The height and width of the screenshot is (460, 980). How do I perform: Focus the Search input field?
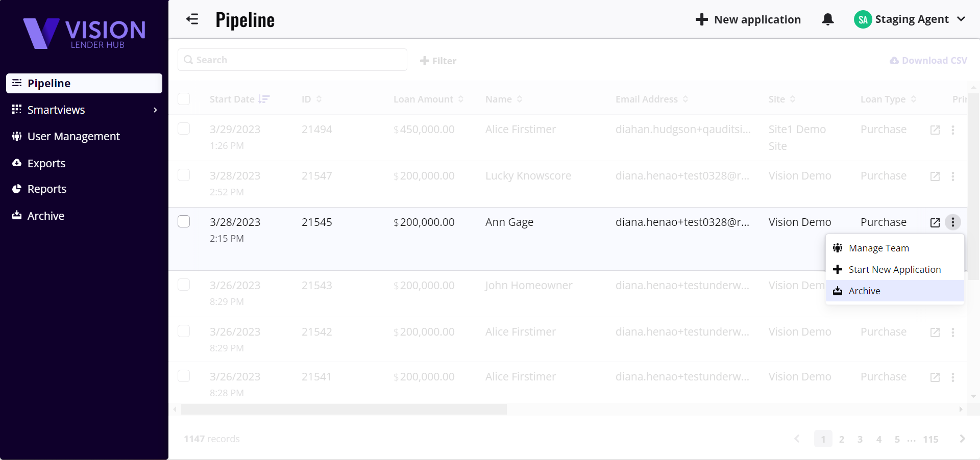[x=292, y=60]
